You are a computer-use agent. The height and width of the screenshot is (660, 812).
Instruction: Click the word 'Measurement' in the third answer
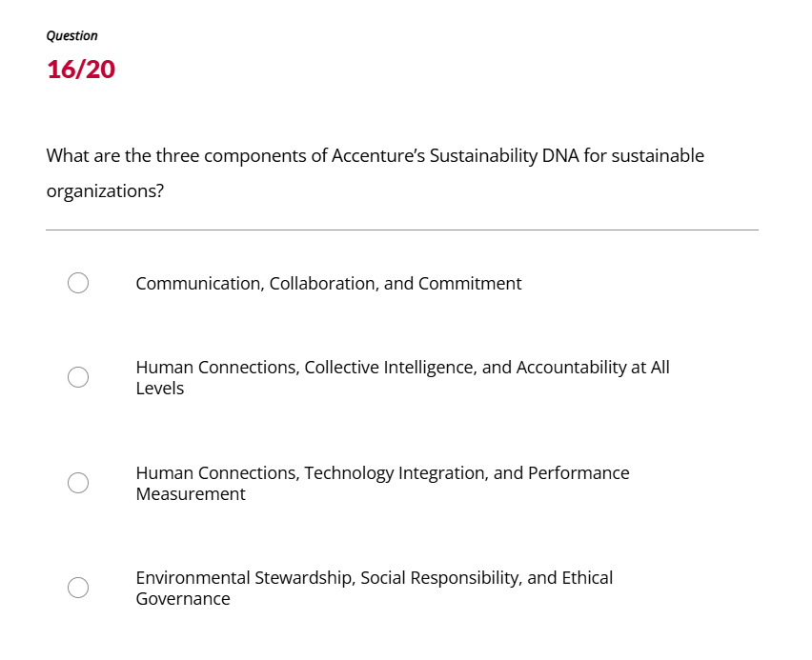[x=191, y=493]
